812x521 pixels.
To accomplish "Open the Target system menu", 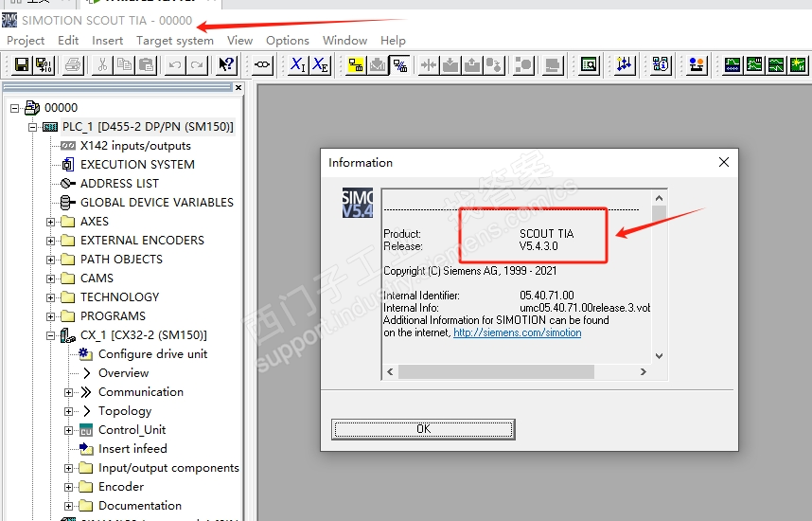I will click(174, 41).
